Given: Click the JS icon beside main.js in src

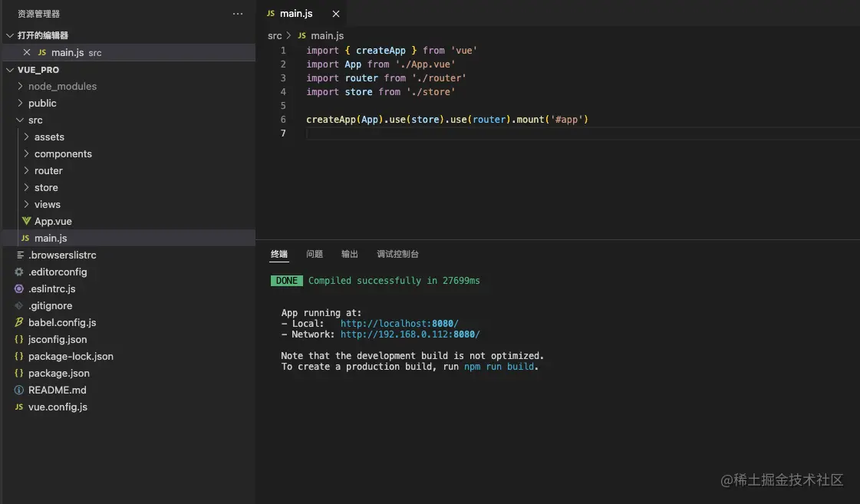Looking at the screenshot, I should tap(25, 238).
